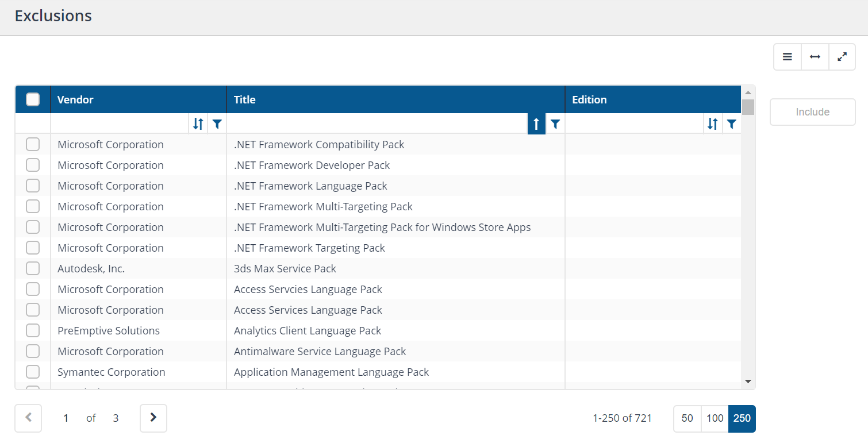Check the .NET Framework Language Pack row
This screenshot has width=868, height=443.
click(x=33, y=186)
